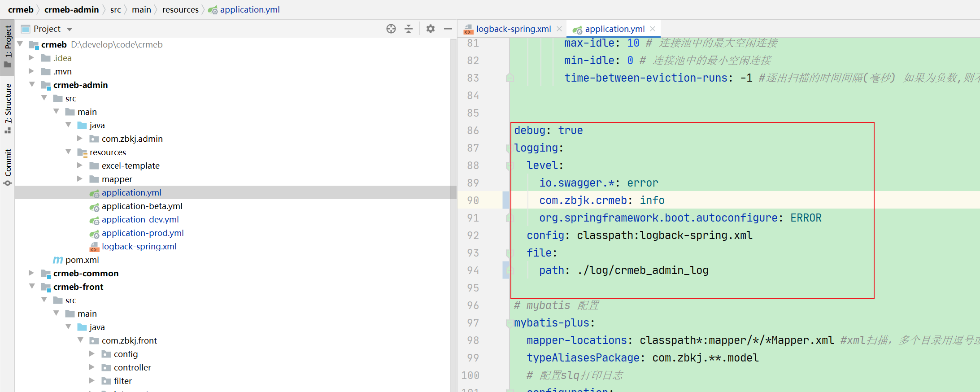Click line number 90 in the gutter
Image resolution: width=980 pixels, height=392 pixels.
point(473,200)
